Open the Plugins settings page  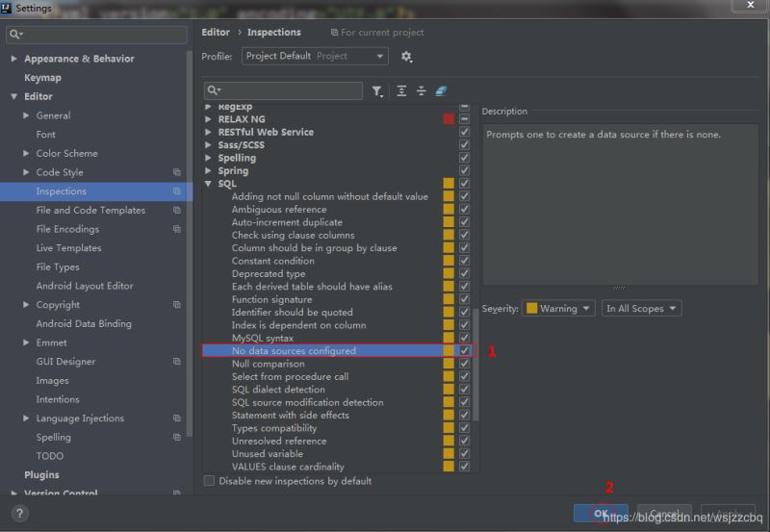pos(41,474)
